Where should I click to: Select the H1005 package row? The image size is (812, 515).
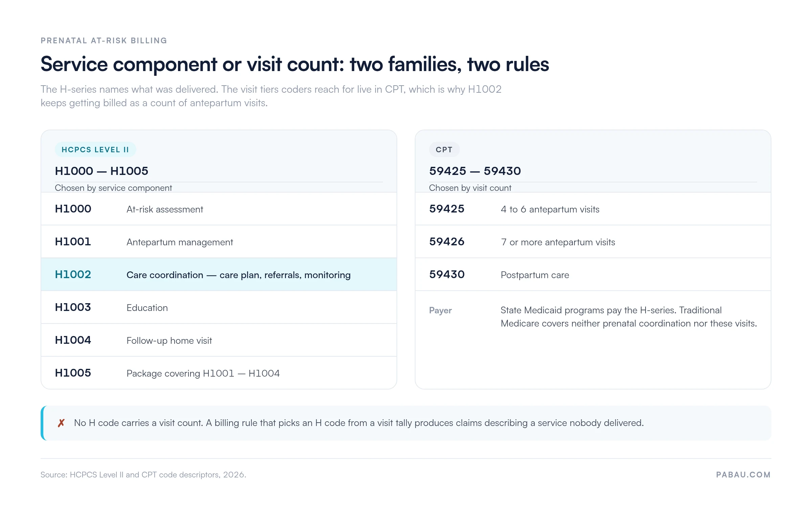pyautogui.click(x=219, y=373)
